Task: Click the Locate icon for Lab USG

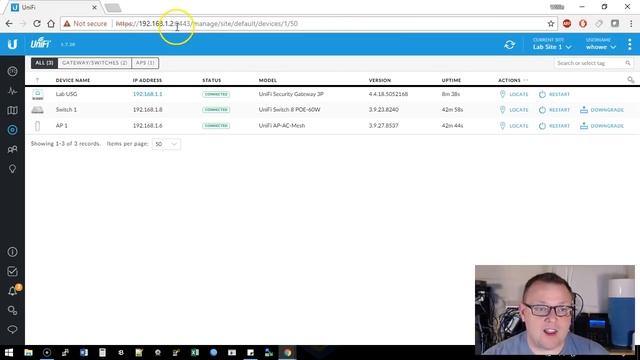Action: [502, 94]
